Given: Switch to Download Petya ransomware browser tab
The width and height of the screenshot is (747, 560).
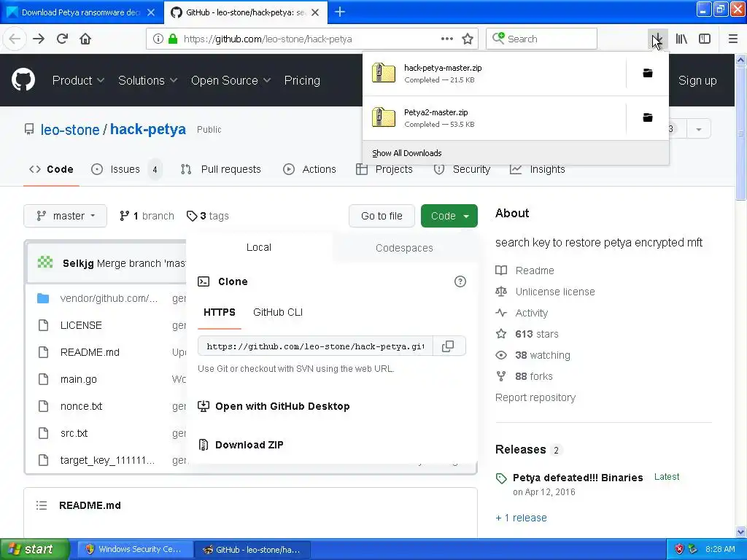Looking at the screenshot, I should coord(82,12).
